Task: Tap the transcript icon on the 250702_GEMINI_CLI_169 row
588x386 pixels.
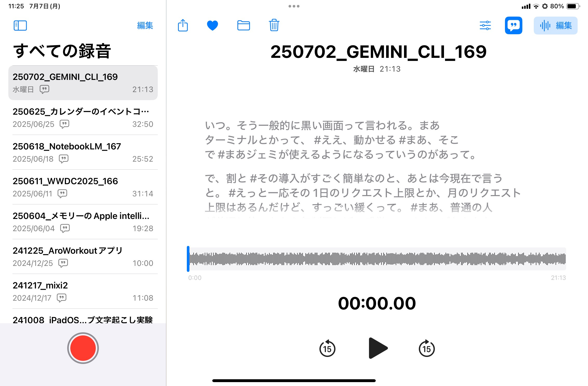Action: (x=44, y=89)
